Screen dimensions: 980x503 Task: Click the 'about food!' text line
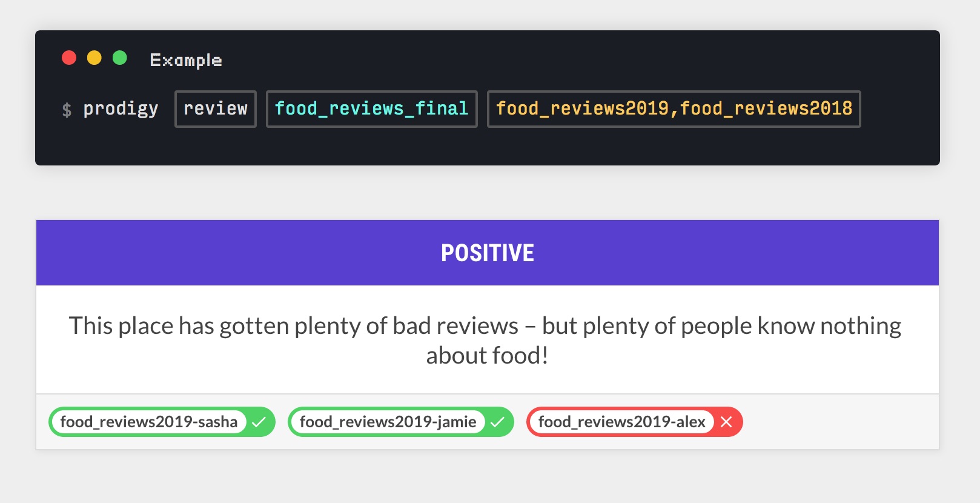tap(488, 356)
